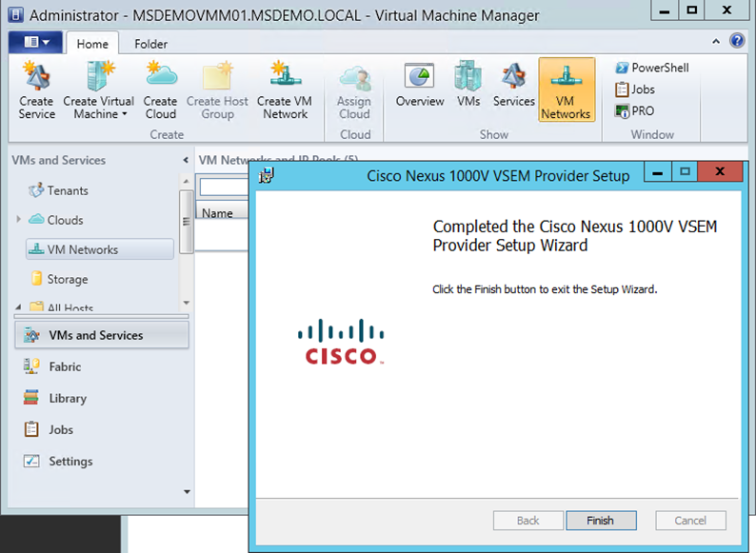
Task: Switch to the Folder ribbon tab
Action: [x=150, y=44]
